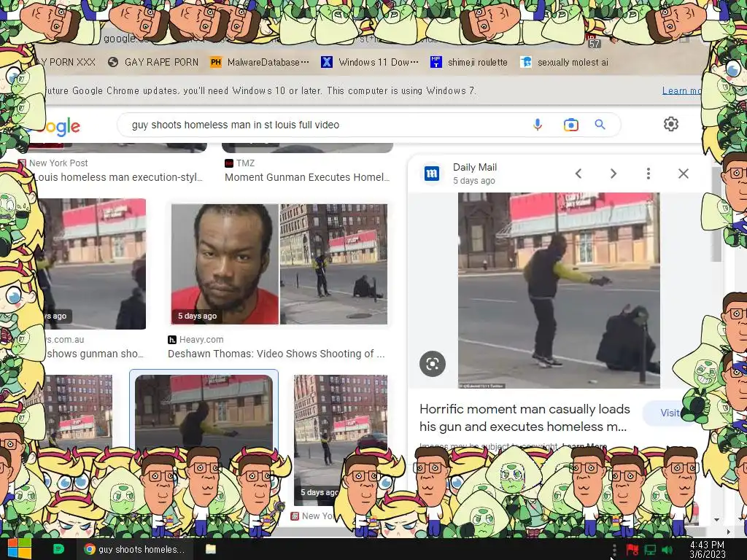Open the green chat app on taskbar
This screenshot has height=560, width=747.
[x=58, y=549]
